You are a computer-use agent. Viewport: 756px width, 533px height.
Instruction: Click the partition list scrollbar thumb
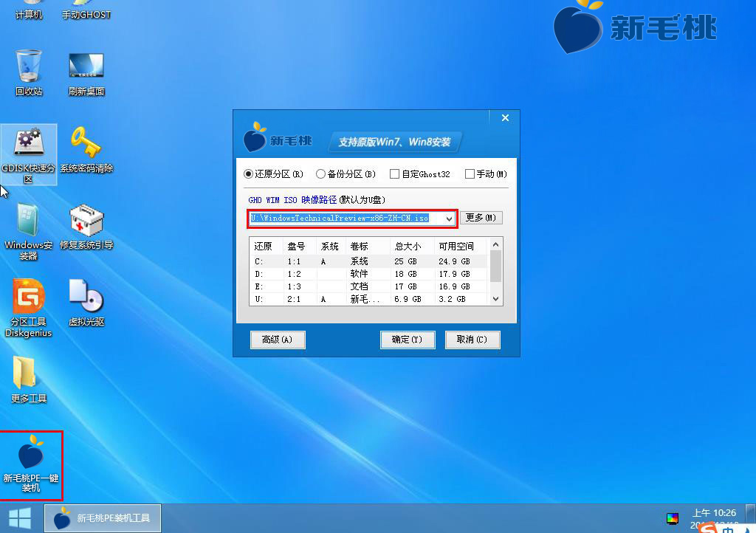[x=495, y=266]
